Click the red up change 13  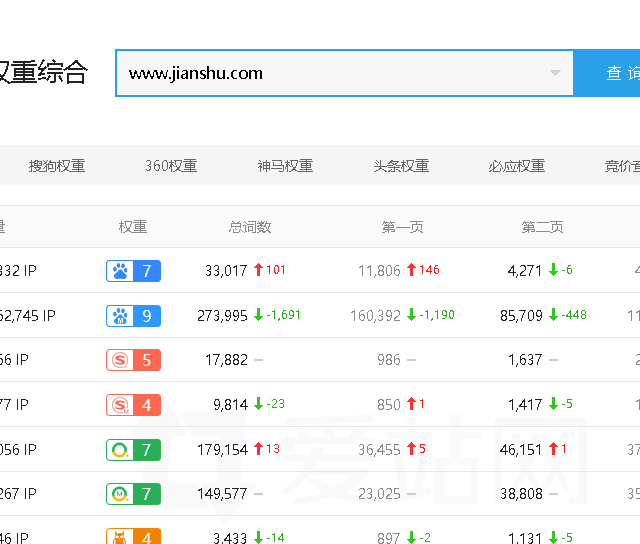click(x=267, y=449)
